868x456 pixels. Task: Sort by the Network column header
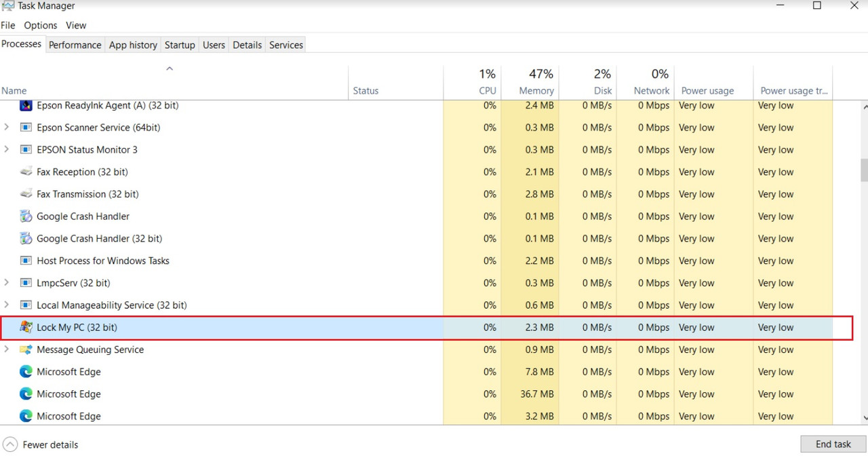coord(646,82)
